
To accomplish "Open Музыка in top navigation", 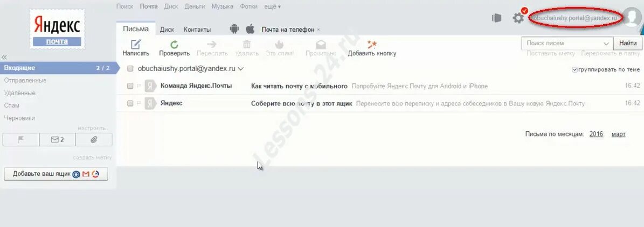I will 222,6.
